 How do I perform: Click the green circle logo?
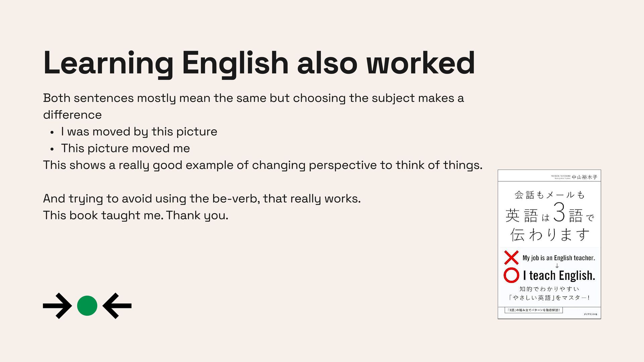(x=87, y=306)
